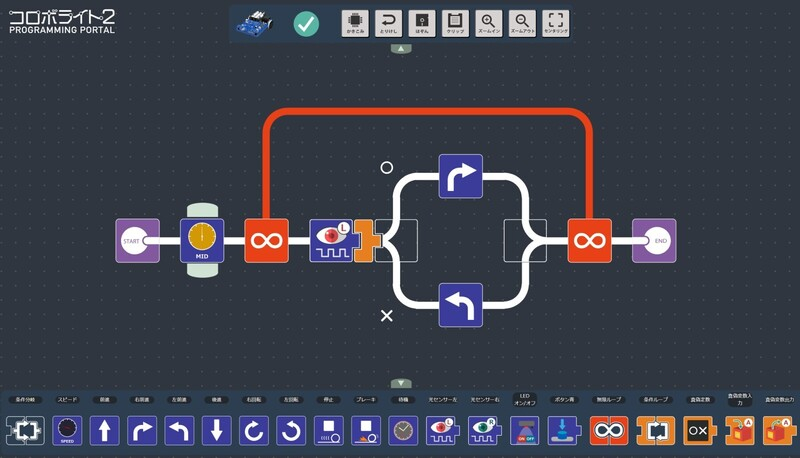Click the END node on canvas
Screen dimensions: 800x458
[654, 241]
